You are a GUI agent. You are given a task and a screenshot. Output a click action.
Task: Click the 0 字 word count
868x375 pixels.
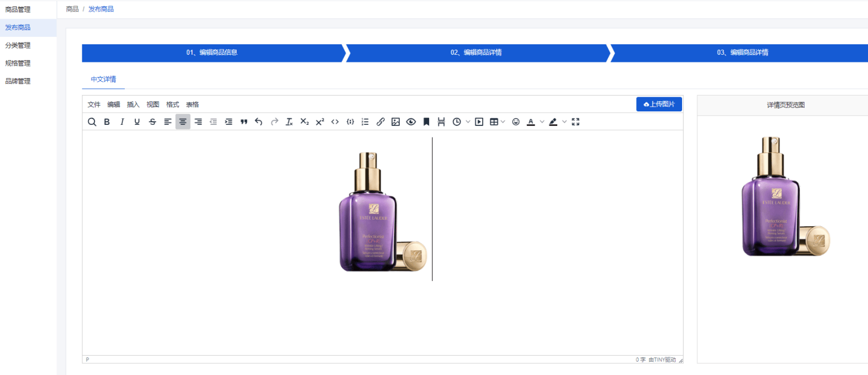point(641,360)
